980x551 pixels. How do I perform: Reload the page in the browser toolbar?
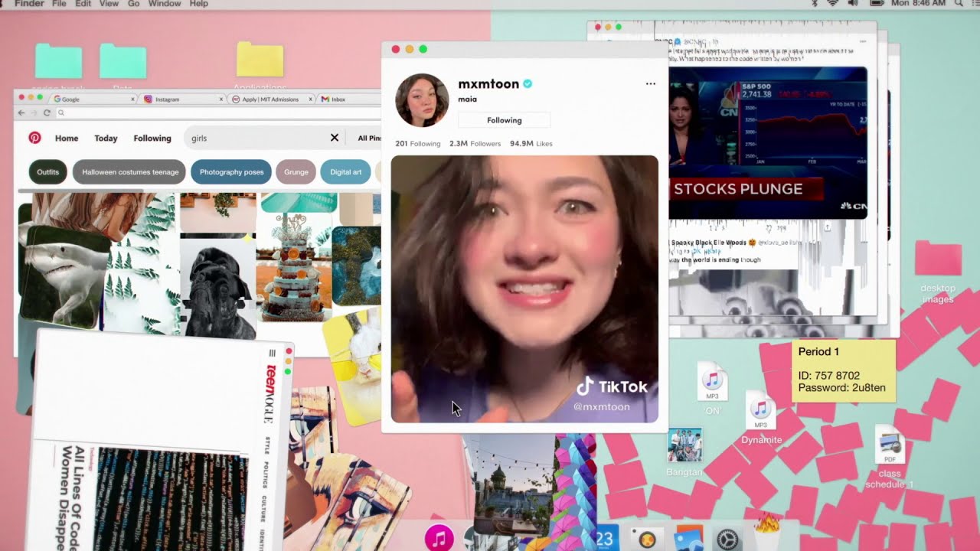pyautogui.click(x=47, y=112)
